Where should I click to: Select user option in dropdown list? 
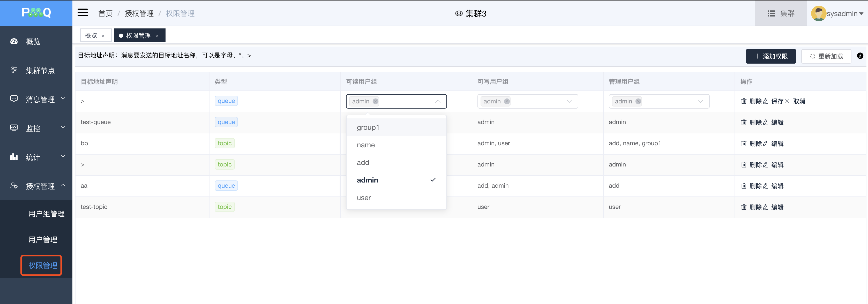[364, 197]
